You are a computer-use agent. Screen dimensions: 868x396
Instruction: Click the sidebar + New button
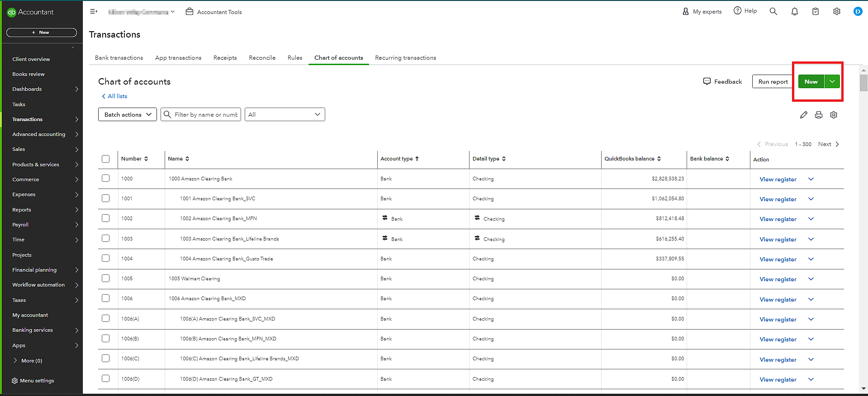click(42, 33)
